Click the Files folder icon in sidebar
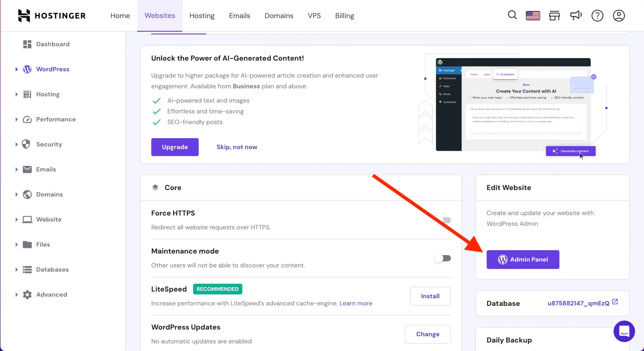 pos(27,244)
